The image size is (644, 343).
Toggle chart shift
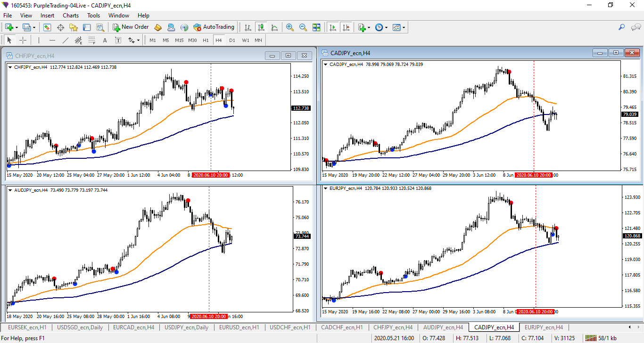tap(347, 27)
